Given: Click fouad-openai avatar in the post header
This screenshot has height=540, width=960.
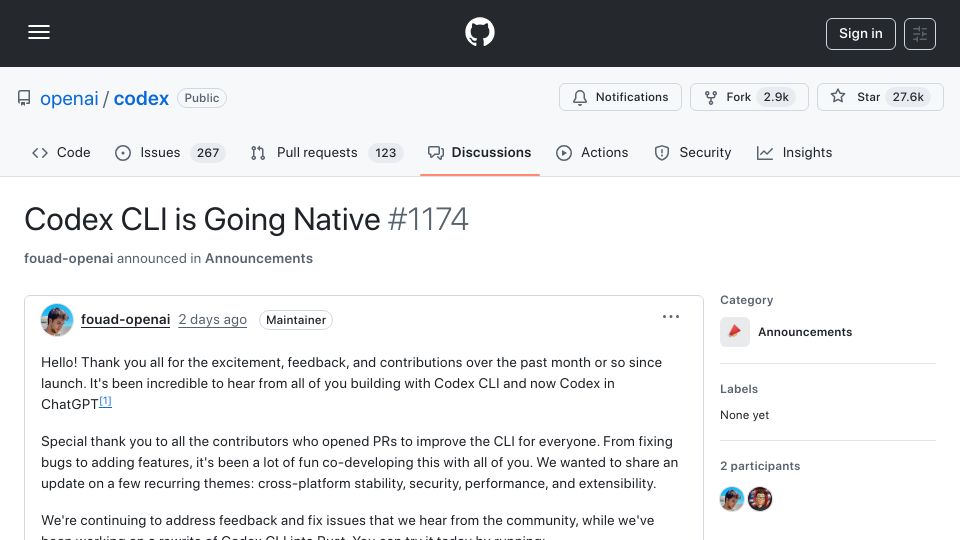Looking at the screenshot, I should click(57, 320).
